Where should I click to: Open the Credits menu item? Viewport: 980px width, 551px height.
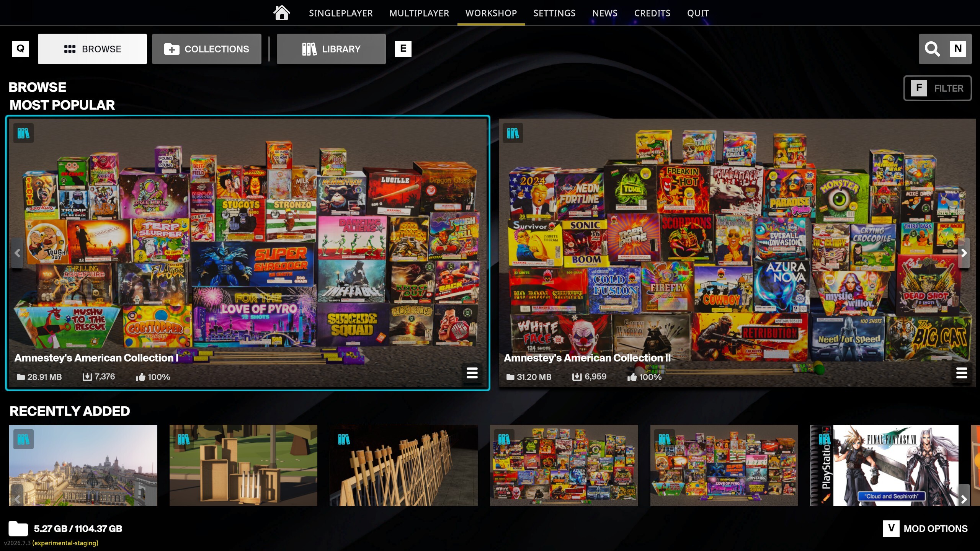click(x=652, y=13)
